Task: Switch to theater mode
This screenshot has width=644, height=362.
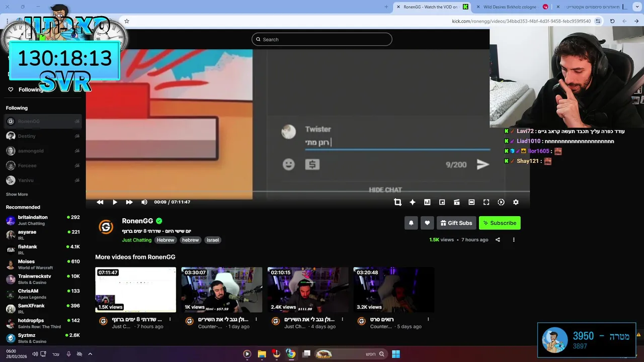Action: pyautogui.click(x=471, y=202)
